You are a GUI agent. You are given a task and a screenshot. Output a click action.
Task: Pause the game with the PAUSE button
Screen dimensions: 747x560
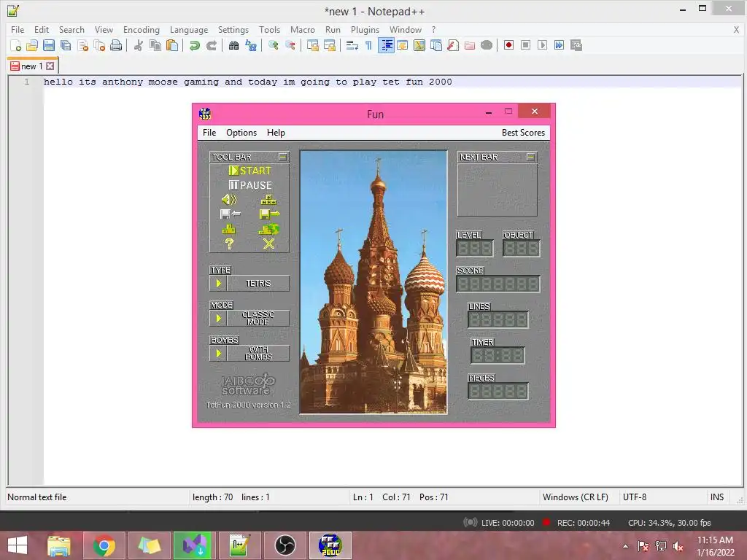[250, 185]
